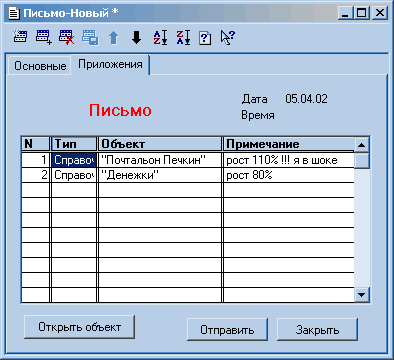Screen dimensions: 394x360
Task: Click the Примечание column header
Action: tap(289, 144)
